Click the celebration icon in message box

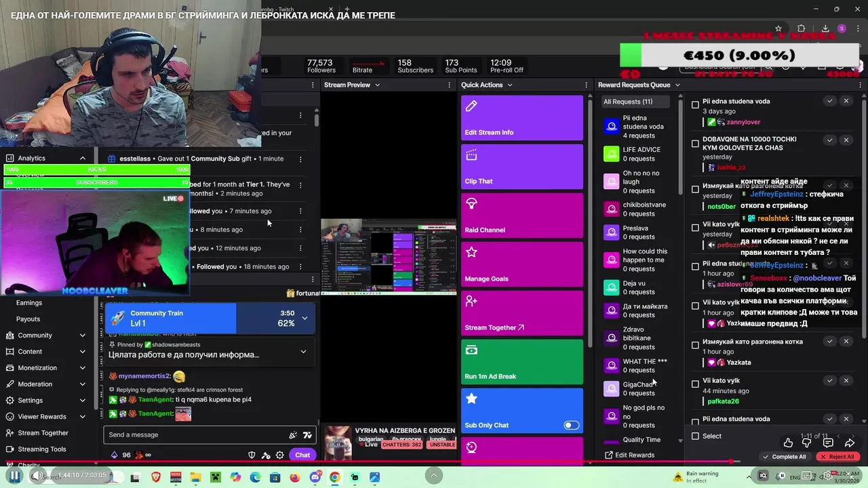click(x=293, y=435)
